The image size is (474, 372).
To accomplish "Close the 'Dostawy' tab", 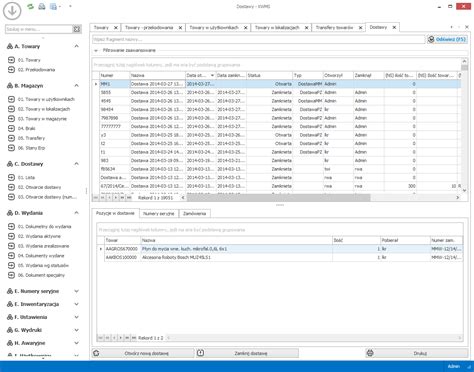I will [x=394, y=27].
